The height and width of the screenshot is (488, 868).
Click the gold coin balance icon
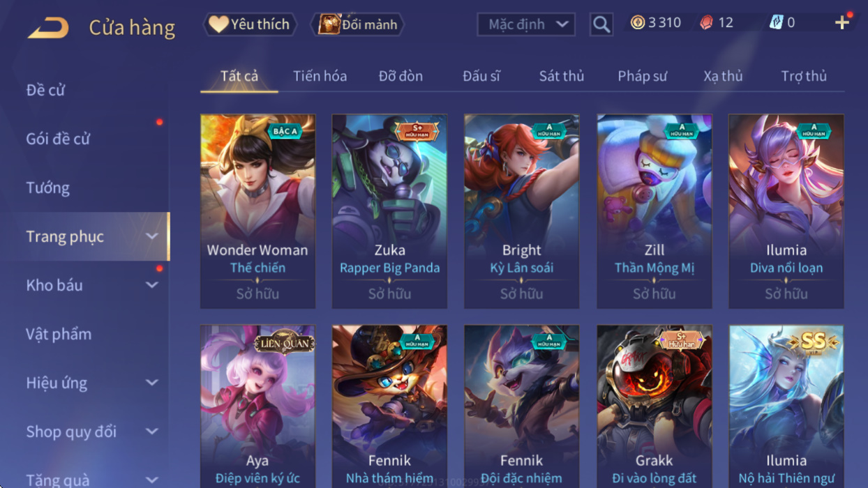pyautogui.click(x=638, y=22)
